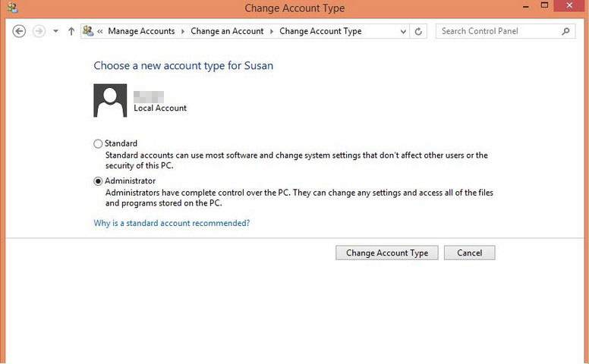Viewport: 589px width, 364px height.
Task: Open recent locations dropdown arrow
Action: 55,31
